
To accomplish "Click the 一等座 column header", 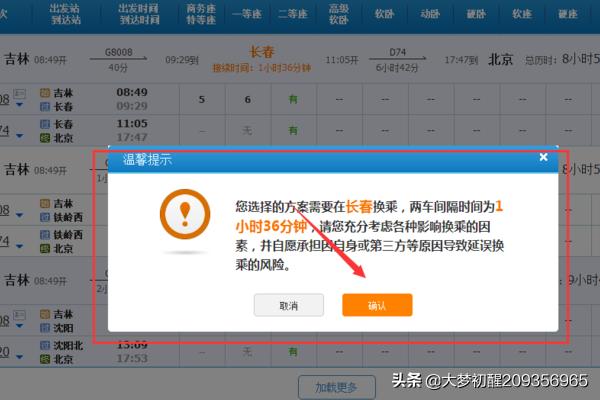I will 247,14.
